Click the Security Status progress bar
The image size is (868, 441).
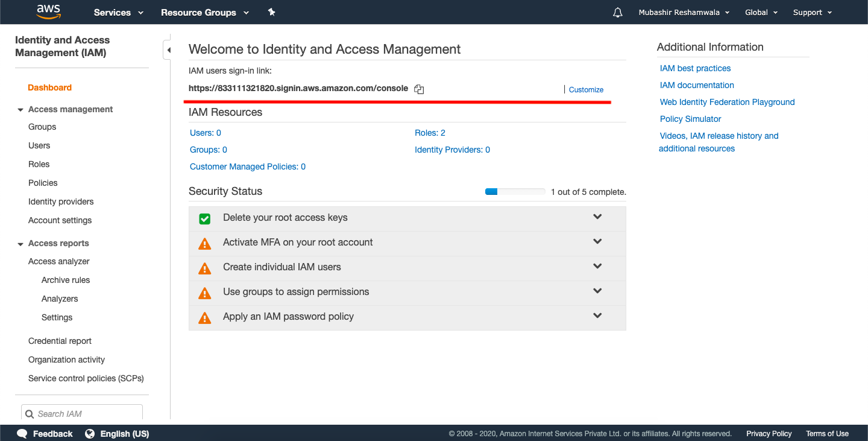pos(515,192)
